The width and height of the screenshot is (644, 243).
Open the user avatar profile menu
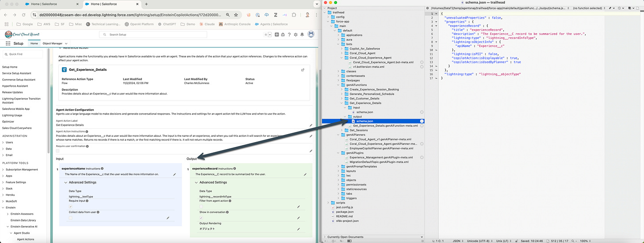311,35
